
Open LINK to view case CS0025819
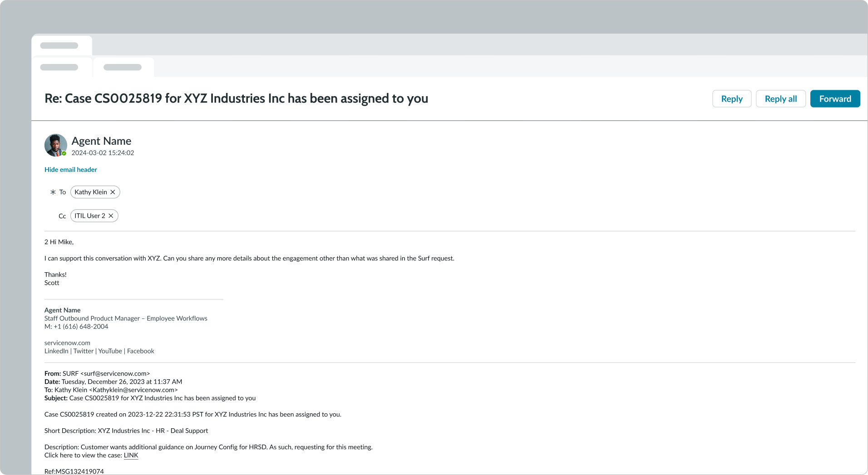(x=131, y=455)
